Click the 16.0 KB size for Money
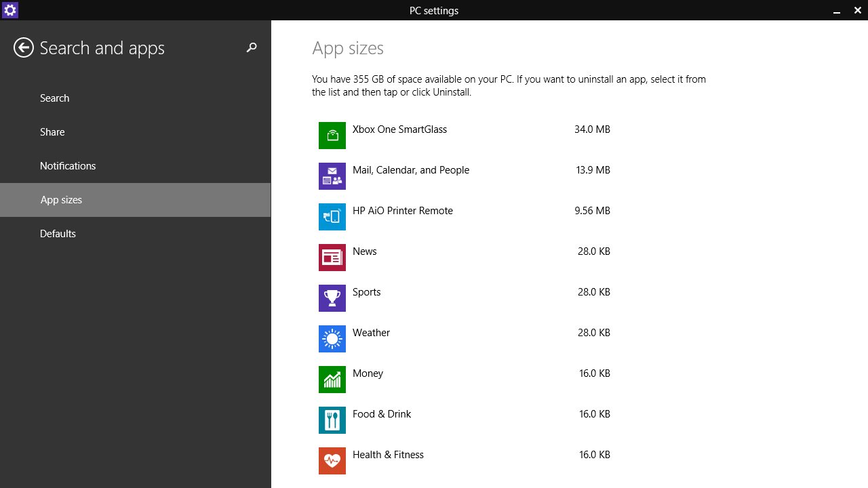Image resolution: width=868 pixels, height=488 pixels. click(595, 373)
